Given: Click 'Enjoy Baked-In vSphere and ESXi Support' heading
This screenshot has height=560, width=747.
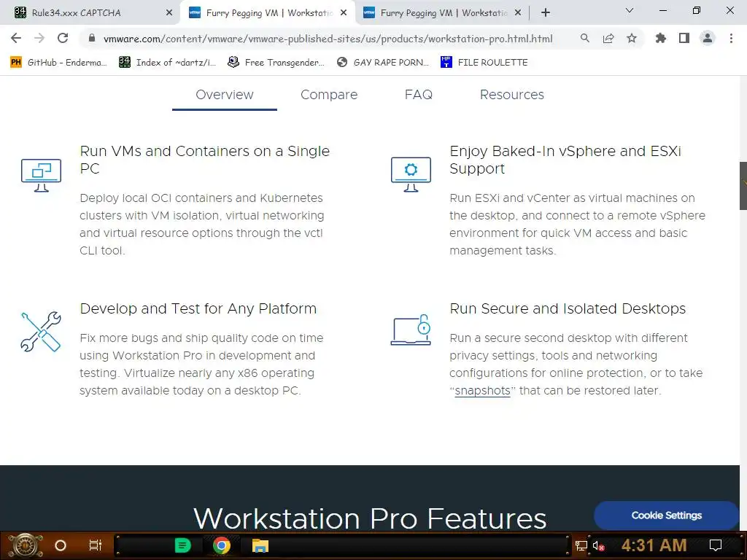Looking at the screenshot, I should [x=565, y=160].
